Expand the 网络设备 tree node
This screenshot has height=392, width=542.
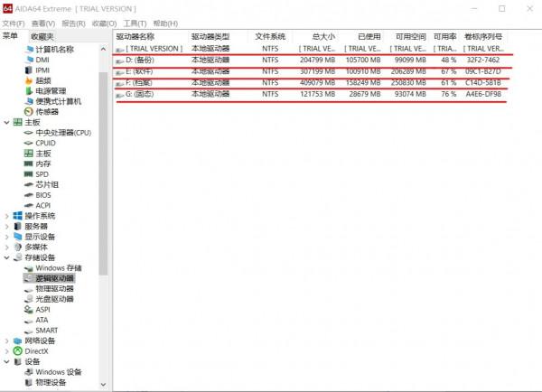tap(7, 341)
